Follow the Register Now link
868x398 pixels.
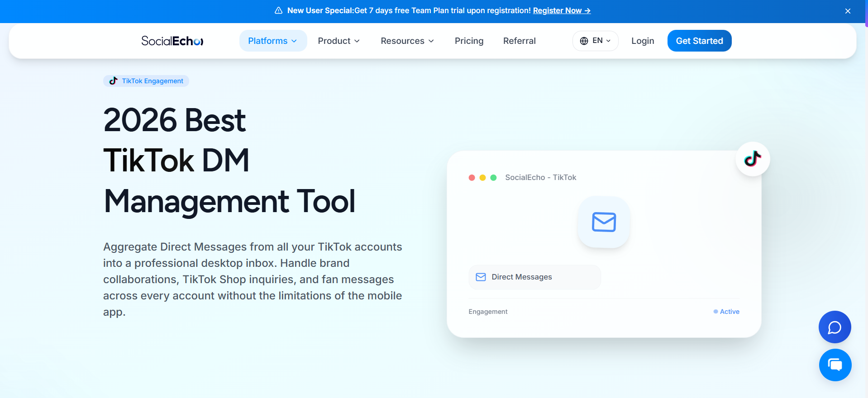pyautogui.click(x=562, y=10)
